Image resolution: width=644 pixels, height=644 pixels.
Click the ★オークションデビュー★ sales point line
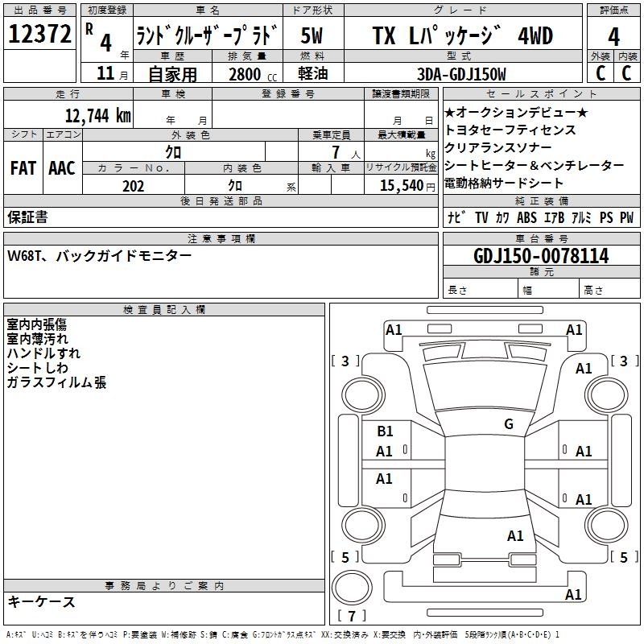[x=516, y=113]
